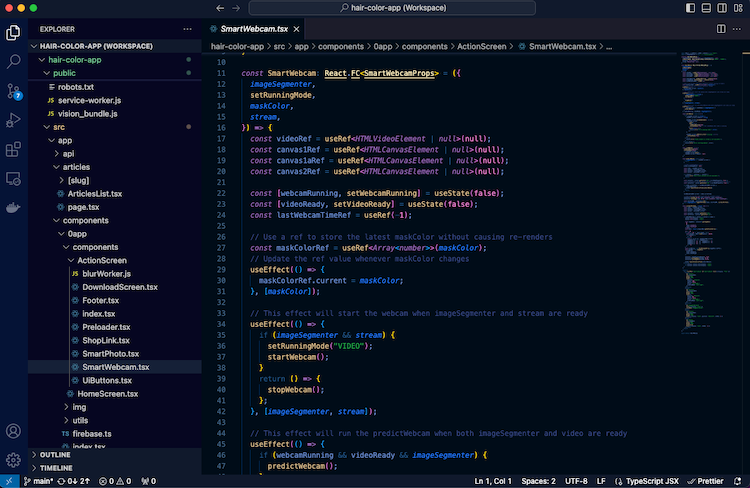Screen dimensions: 750x488
Task: Open robots.txt file
Action: [x=115, y=87]
